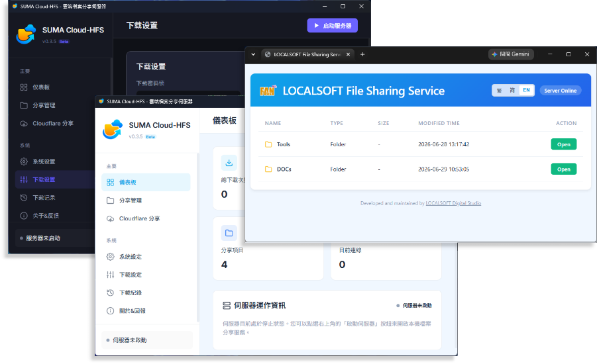Click the Gemini button in browser title bar

pyautogui.click(x=511, y=54)
